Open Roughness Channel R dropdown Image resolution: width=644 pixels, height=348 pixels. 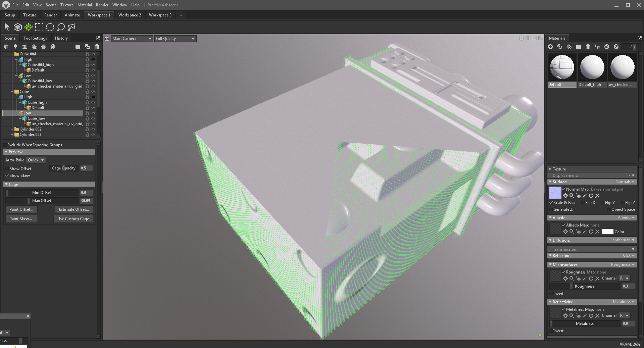pos(624,278)
